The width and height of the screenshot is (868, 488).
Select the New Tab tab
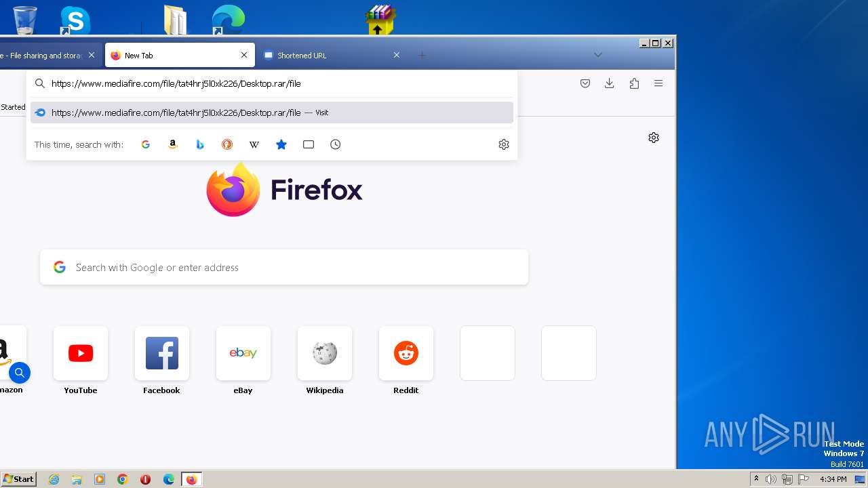pos(180,55)
